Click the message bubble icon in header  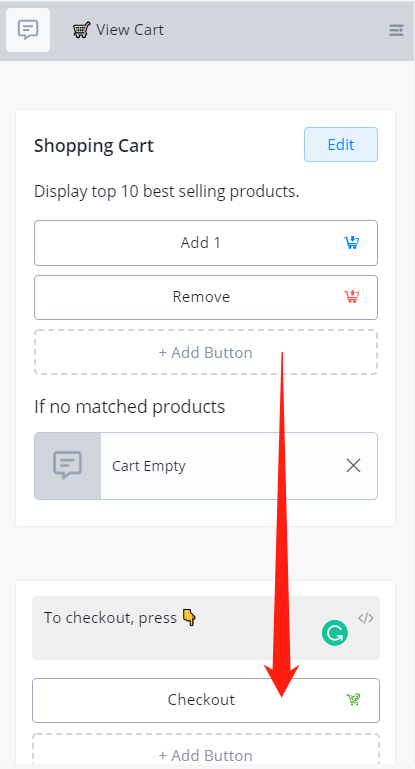[27, 30]
